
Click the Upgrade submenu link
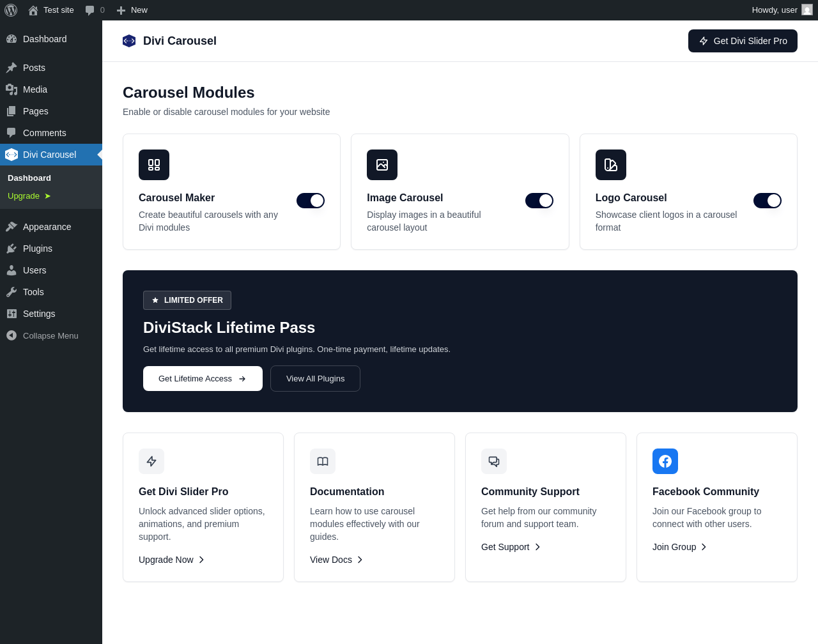pos(29,196)
